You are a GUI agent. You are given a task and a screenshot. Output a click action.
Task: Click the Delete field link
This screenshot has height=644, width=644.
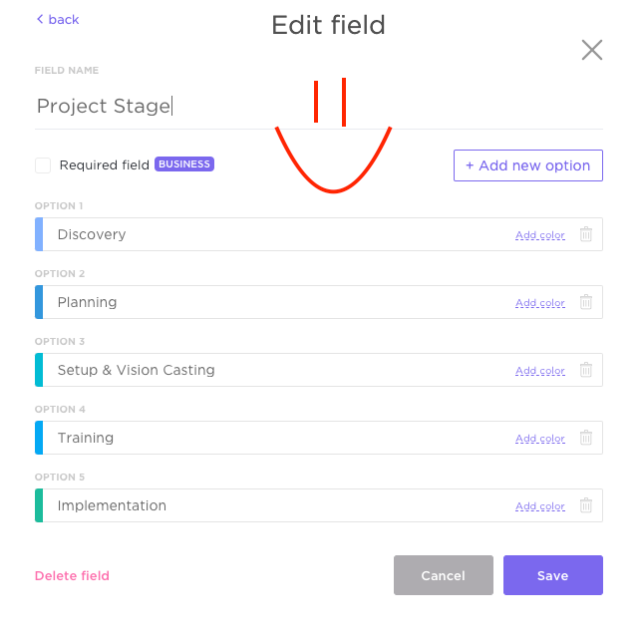(x=72, y=576)
